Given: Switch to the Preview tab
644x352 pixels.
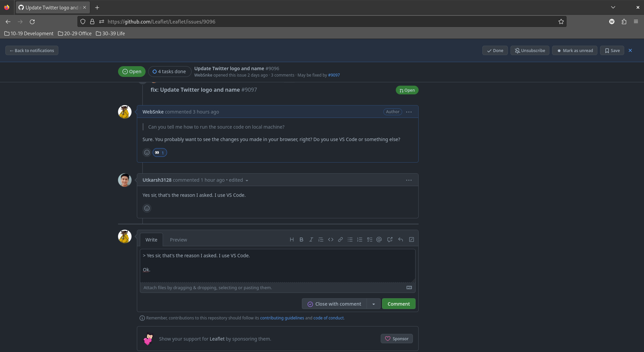Looking at the screenshot, I should 178,239.
